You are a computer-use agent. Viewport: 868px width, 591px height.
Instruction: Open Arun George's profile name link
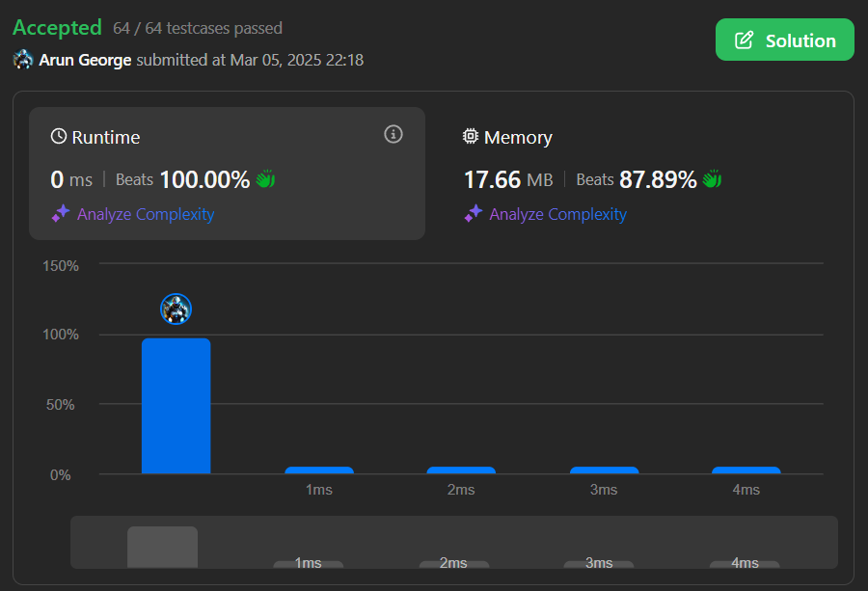pyautogui.click(x=85, y=60)
